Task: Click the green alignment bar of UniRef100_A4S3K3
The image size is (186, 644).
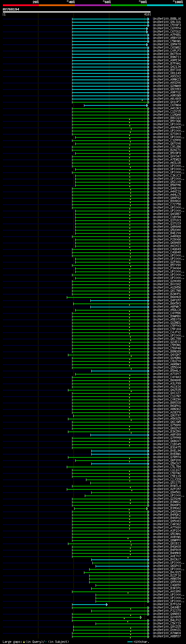Action: [x=110, y=108]
